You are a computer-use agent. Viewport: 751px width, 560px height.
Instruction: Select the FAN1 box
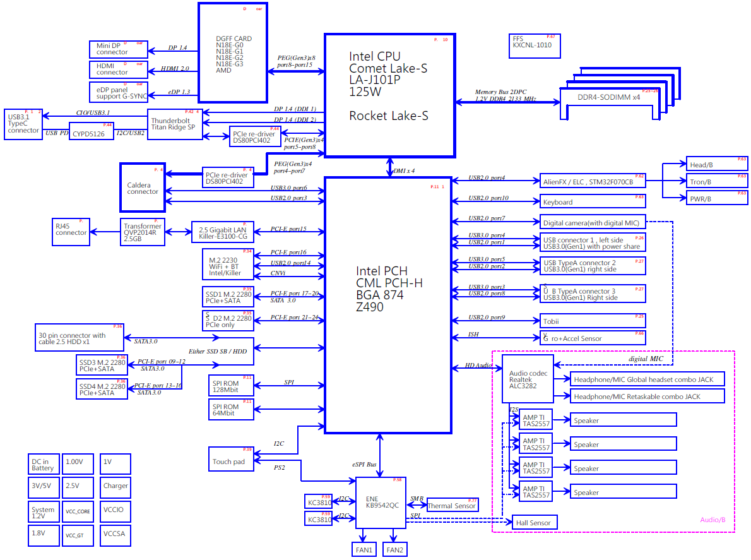[364, 550]
